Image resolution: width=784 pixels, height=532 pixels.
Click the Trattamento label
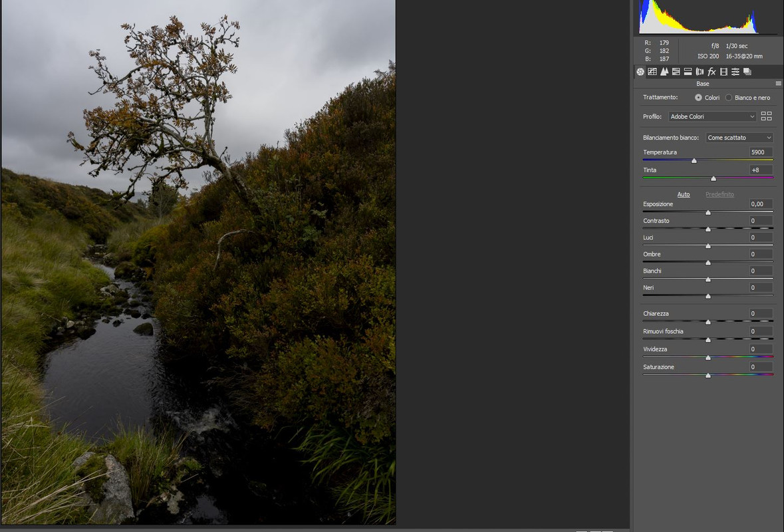tap(660, 98)
